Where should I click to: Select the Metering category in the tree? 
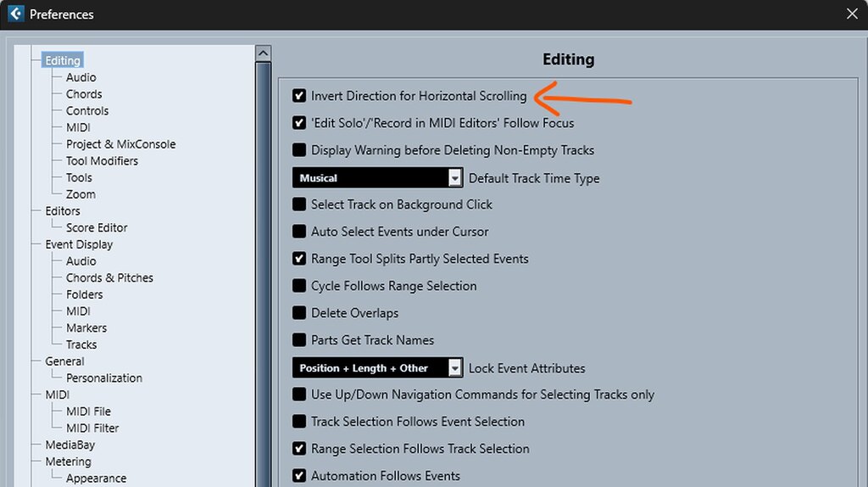coord(68,462)
